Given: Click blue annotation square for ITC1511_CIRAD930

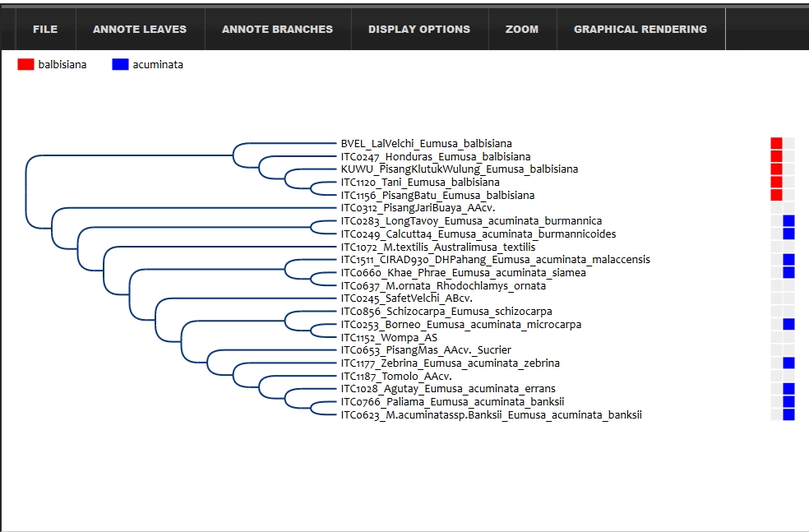Looking at the screenshot, I should click(789, 260).
